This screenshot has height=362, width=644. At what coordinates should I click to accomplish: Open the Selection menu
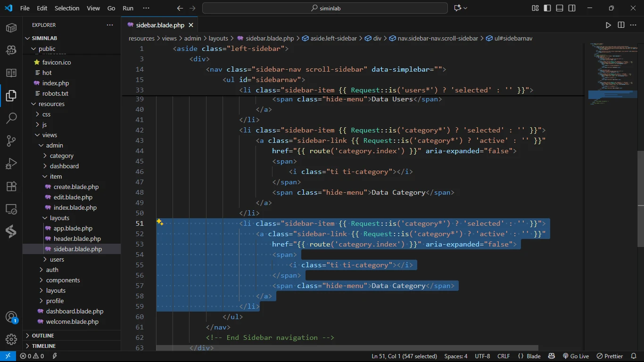(x=67, y=8)
